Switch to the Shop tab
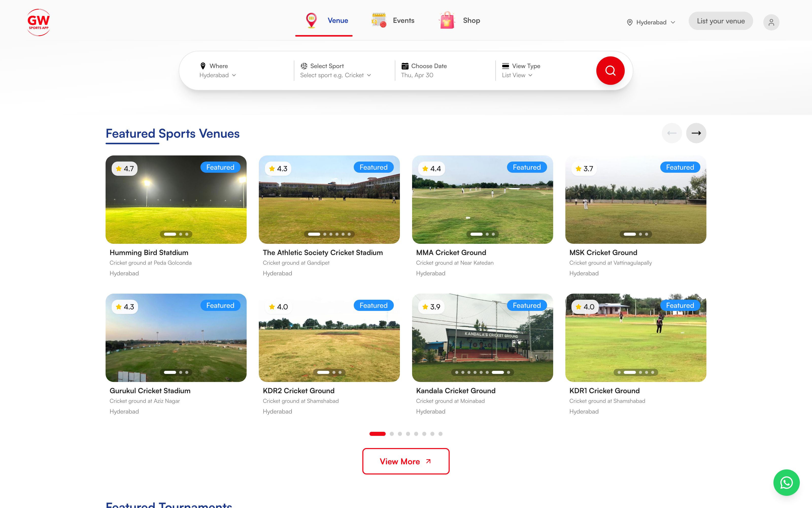Image resolution: width=812 pixels, height=508 pixels. 459,21
